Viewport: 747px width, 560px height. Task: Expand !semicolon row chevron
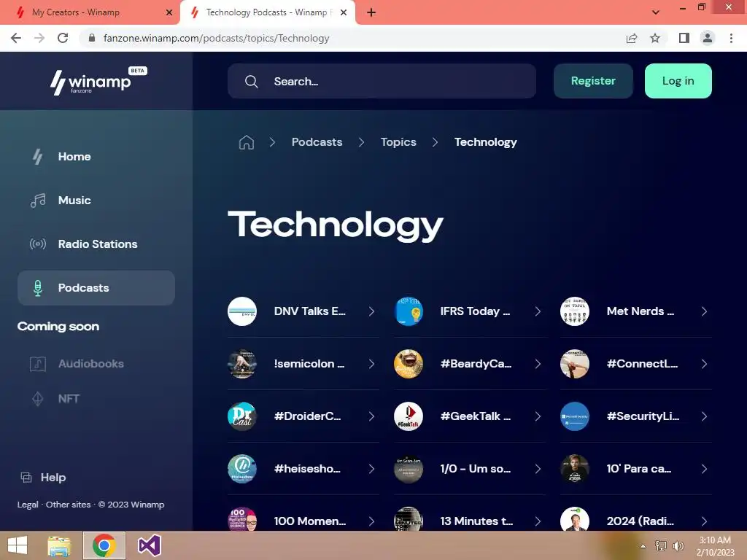[371, 364]
